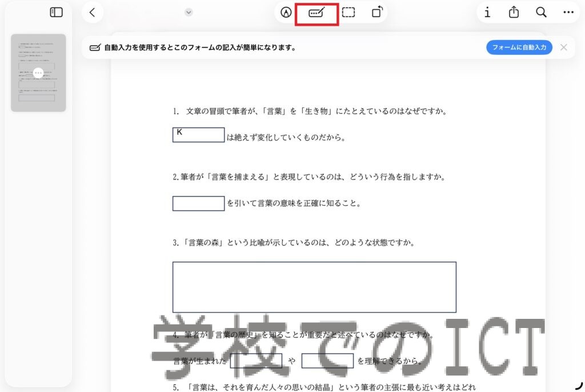This screenshot has height=392, width=585.
Task: Open the thumbnail's ellipsis options button
Action: click(x=38, y=73)
